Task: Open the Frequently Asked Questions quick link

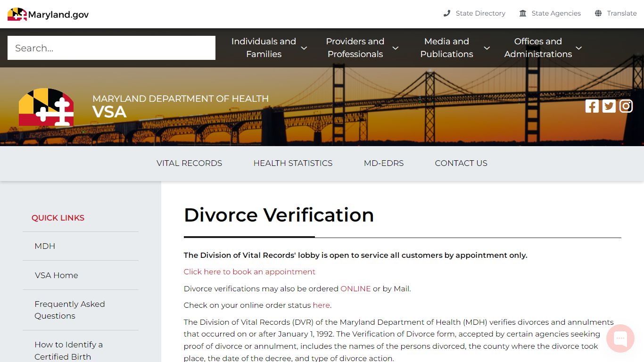Action: coord(70,310)
